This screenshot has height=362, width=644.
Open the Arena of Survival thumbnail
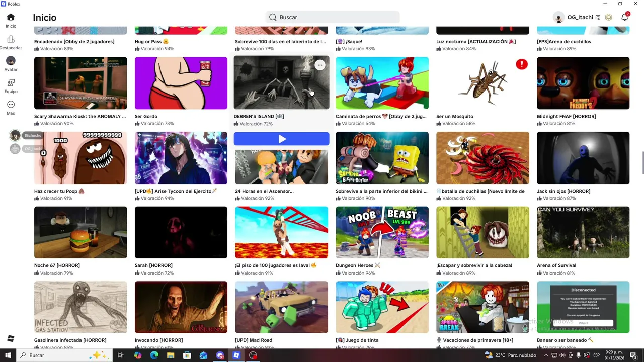(x=583, y=232)
